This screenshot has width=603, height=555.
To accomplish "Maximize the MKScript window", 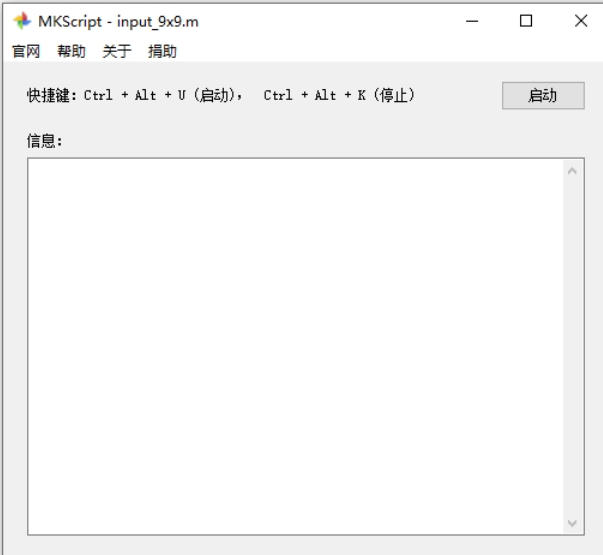I will [526, 21].
